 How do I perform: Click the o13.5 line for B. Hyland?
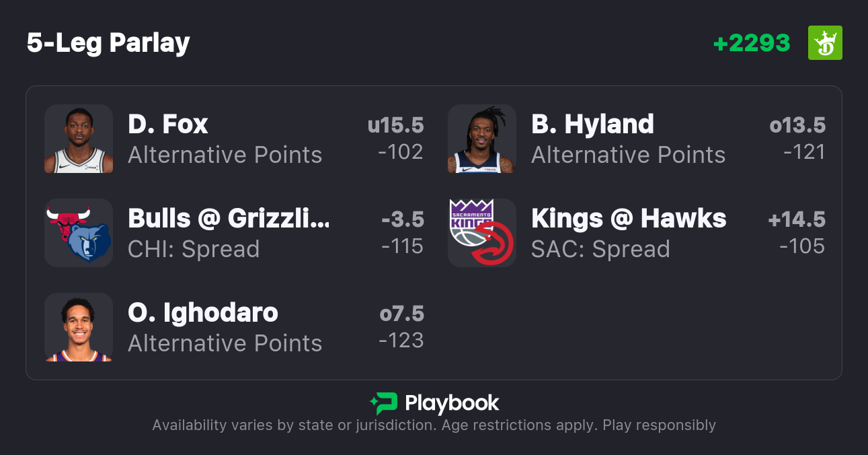point(797,125)
